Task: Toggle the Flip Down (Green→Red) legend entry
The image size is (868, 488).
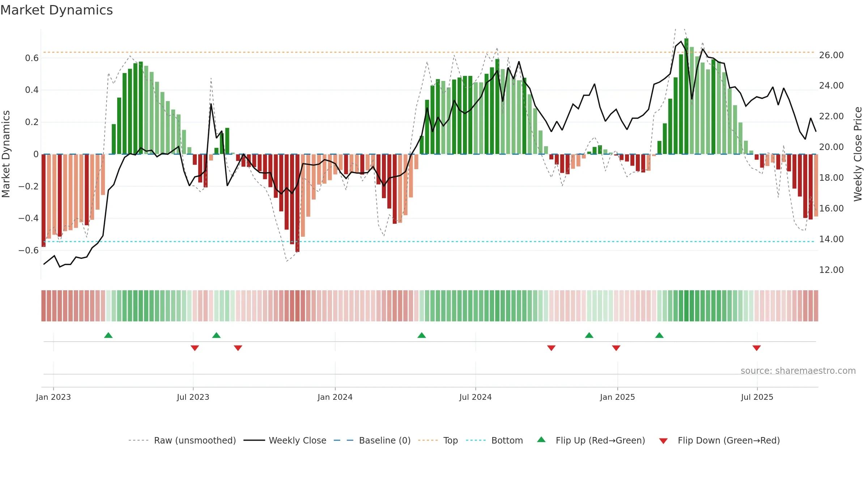Action: 719,440
